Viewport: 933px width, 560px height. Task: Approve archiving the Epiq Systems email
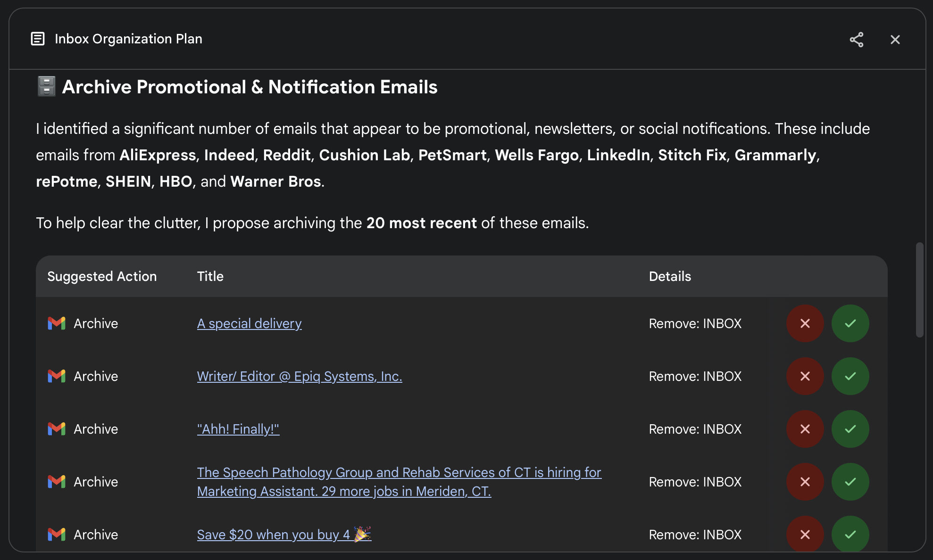[x=850, y=376]
